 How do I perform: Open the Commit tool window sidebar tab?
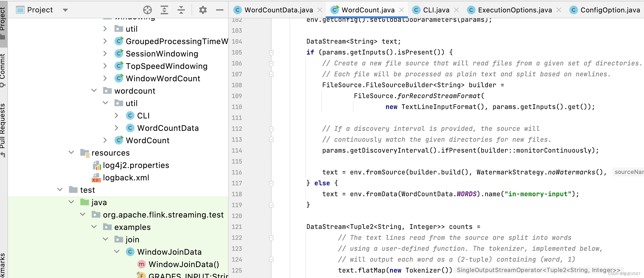pyautogui.click(x=3, y=70)
